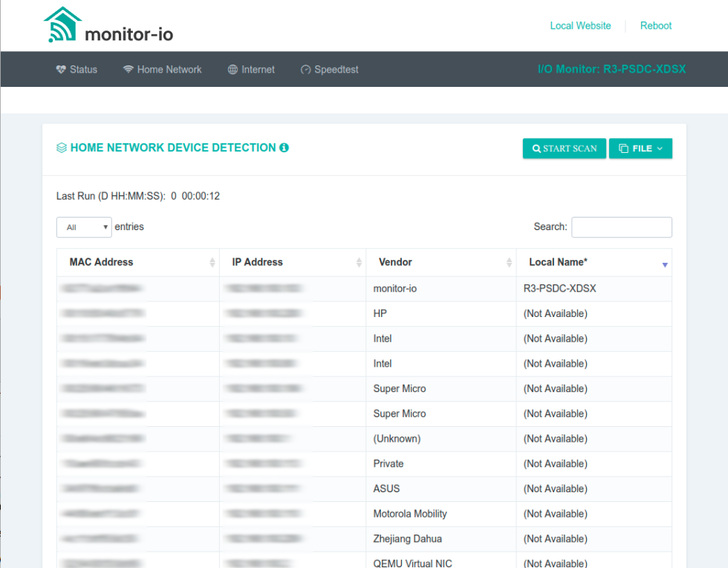Click the Internet globe icon
This screenshot has width=728, height=568.
pos(233,69)
